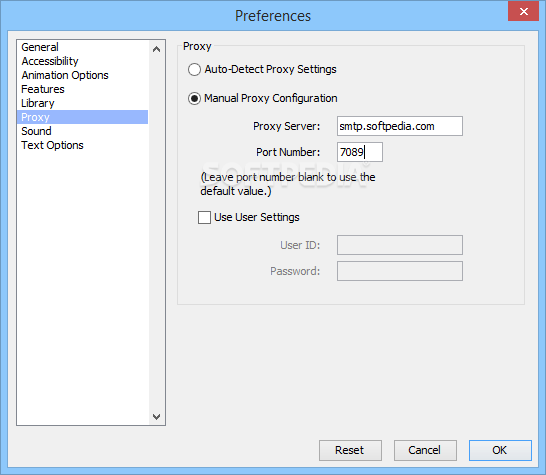Confirm preferences with OK button
Screen dimensions: 546x475
(500, 450)
